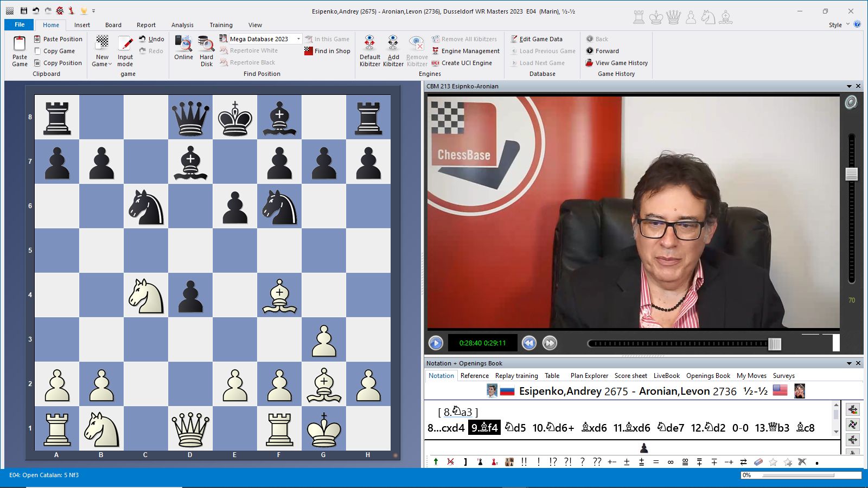Viewport: 868px width, 488px height.
Task: Toggle video playback with the play button
Action: pos(436,343)
